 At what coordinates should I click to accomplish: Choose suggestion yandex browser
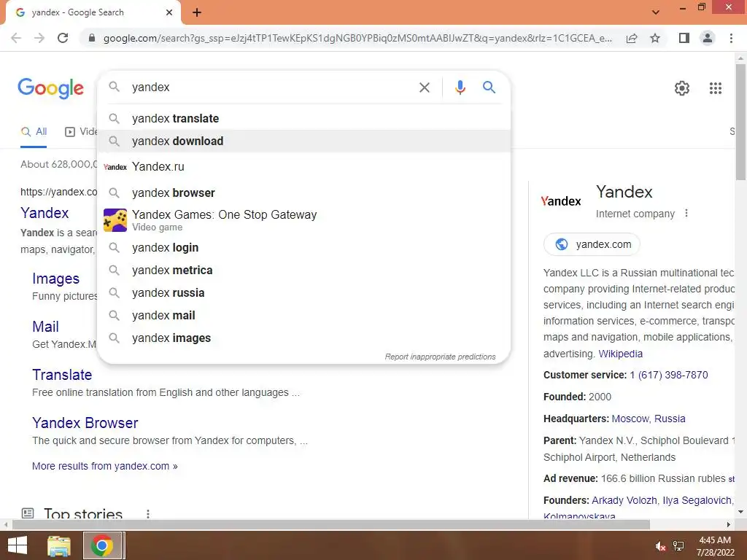(303, 192)
